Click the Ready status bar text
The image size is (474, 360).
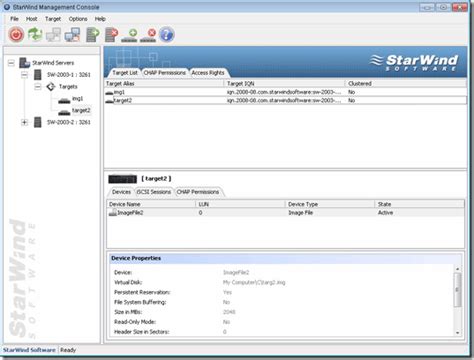(x=68, y=350)
